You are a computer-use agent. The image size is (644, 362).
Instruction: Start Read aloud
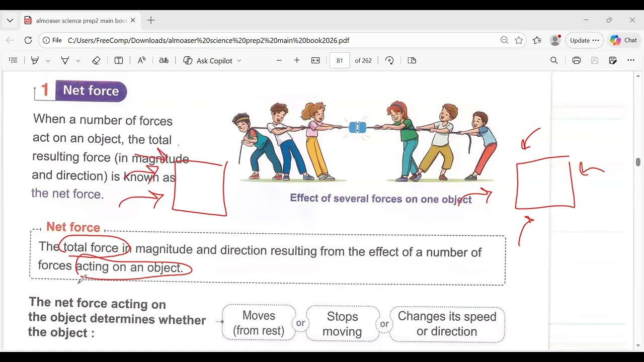click(x=141, y=60)
